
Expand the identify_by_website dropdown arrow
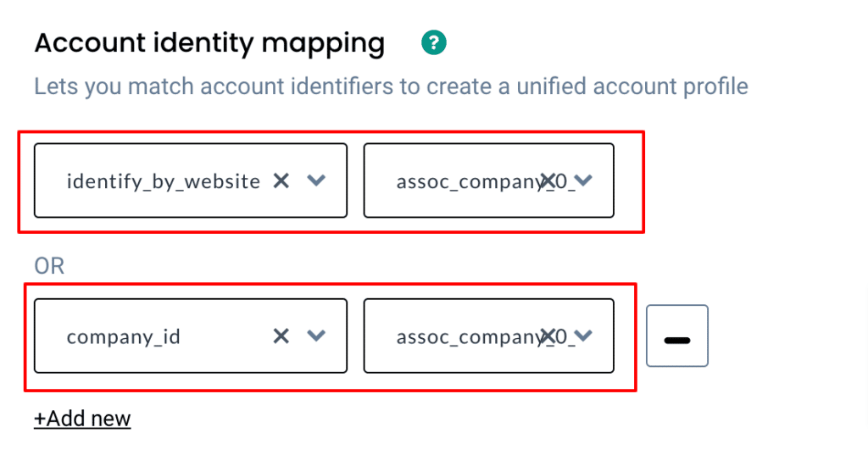tap(316, 180)
